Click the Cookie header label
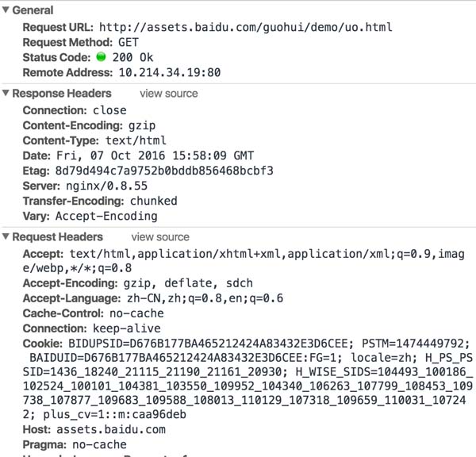 point(41,344)
